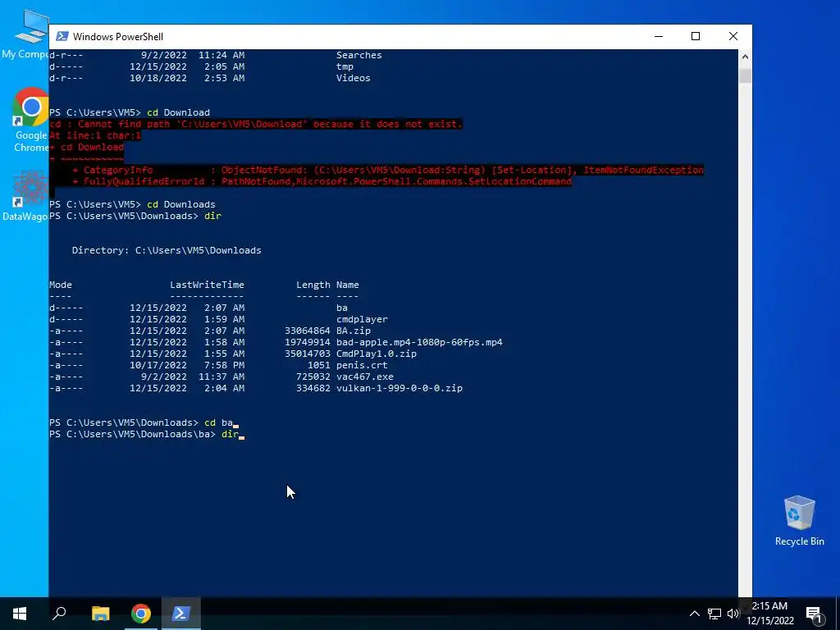The width and height of the screenshot is (840, 630).
Task: Click the Videos folder name
Action: pos(353,78)
